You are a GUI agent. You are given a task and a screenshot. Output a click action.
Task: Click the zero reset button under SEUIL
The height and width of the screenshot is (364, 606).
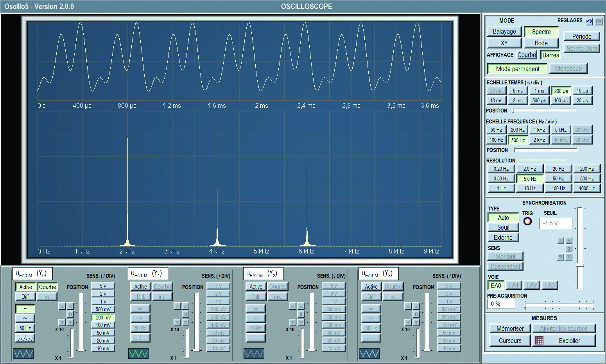click(x=569, y=249)
